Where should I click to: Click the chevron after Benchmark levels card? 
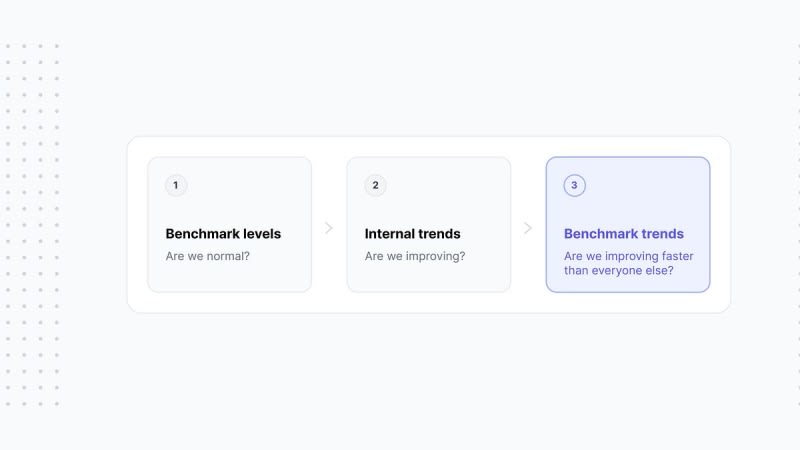pyautogui.click(x=329, y=228)
